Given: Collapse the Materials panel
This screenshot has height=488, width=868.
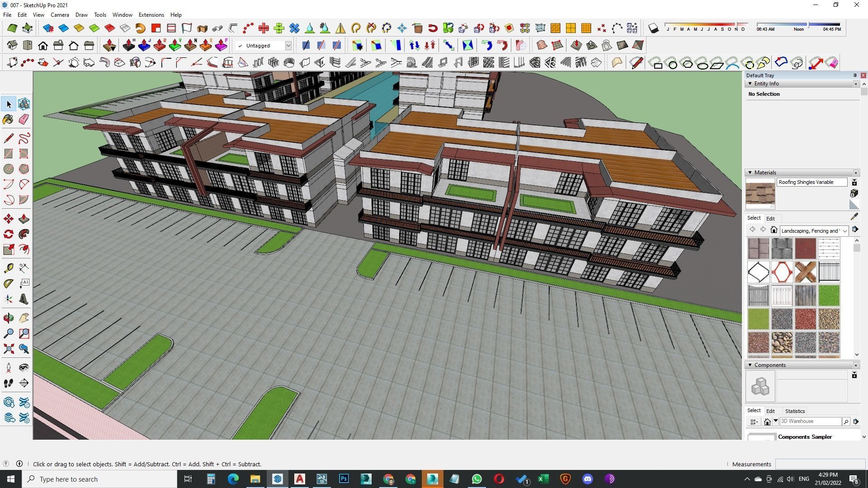Looking at the screenshot, I should 750,173.
